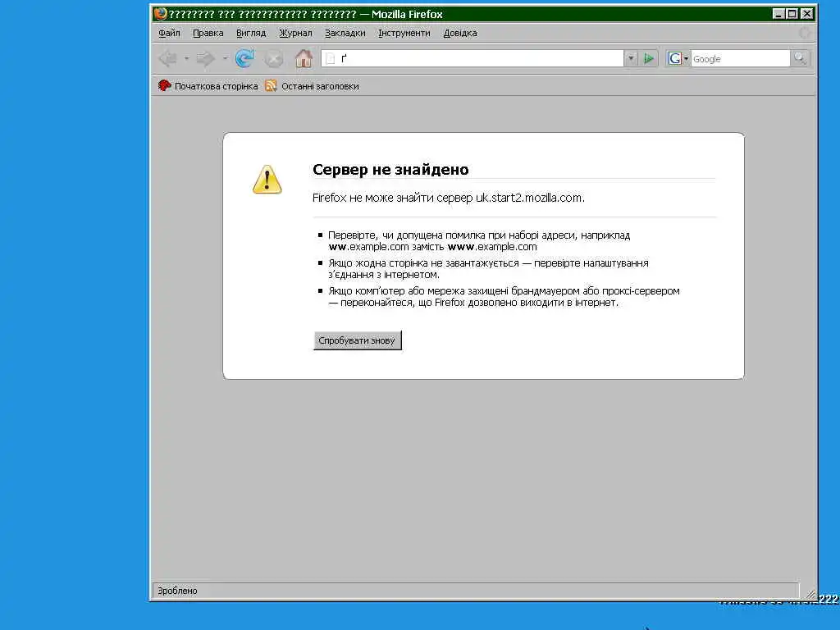Image resolution: width=840 pixels, height=630 pixels.
Task: Go forward with the Forward arrow button
Action: (206, 58)
